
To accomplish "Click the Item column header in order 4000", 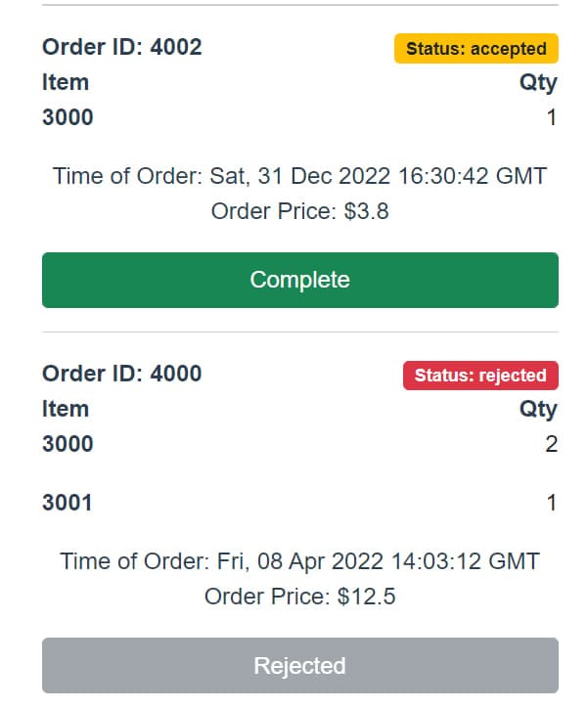I will pos(66,409).
